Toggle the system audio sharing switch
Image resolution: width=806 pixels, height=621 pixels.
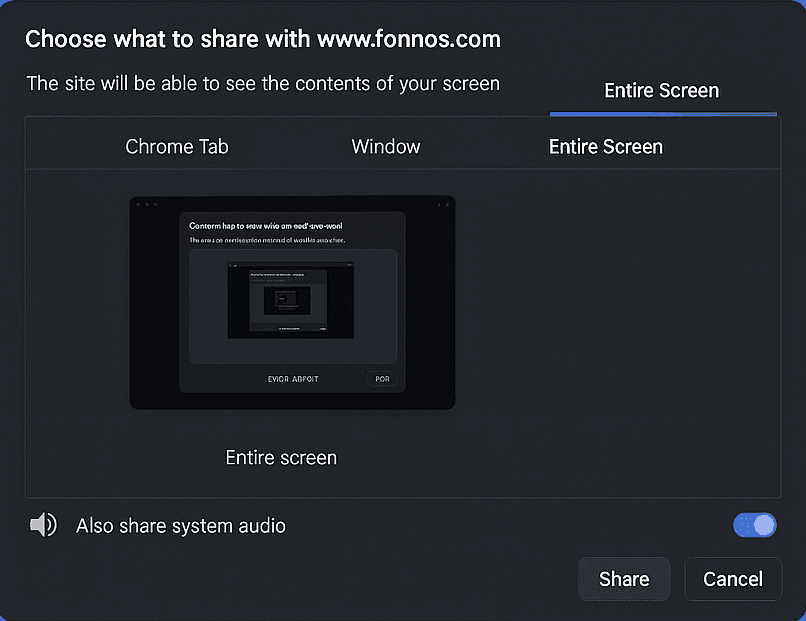point(755,525)
